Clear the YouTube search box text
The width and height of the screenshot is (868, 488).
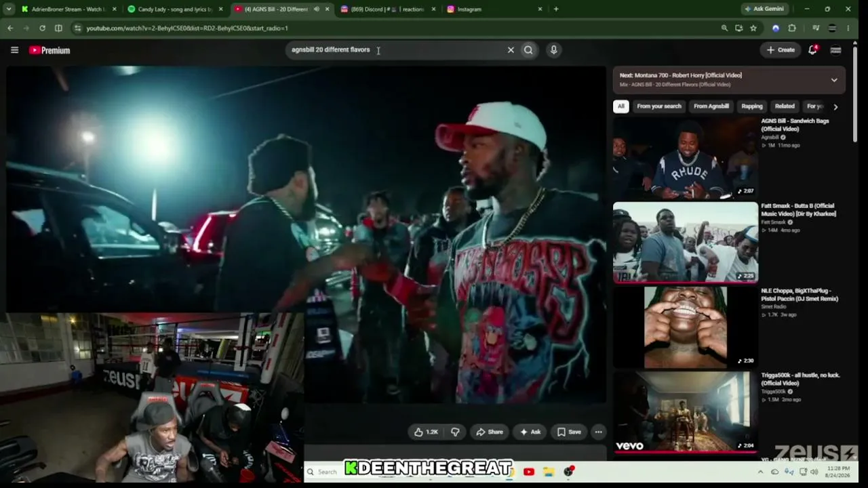511,49
